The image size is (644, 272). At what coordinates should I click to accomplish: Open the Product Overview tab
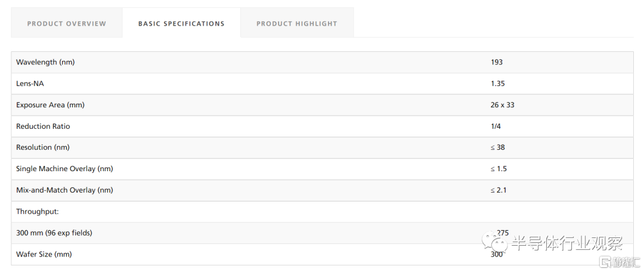click(67, 24)
